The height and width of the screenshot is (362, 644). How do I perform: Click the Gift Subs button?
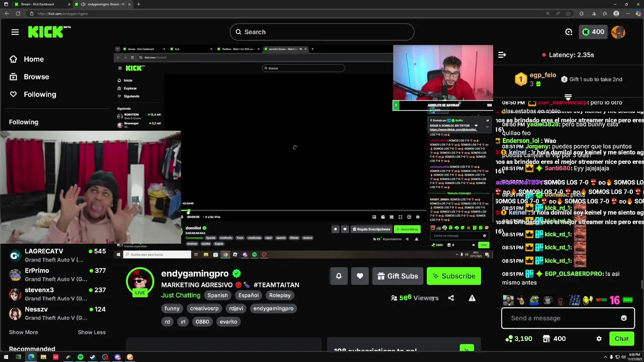click(397, 276)
